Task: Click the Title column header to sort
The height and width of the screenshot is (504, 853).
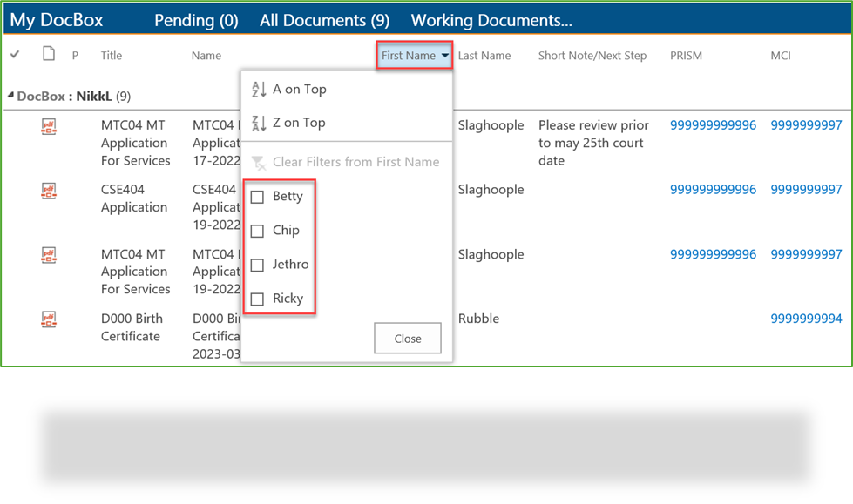Action: coord(111,55)
